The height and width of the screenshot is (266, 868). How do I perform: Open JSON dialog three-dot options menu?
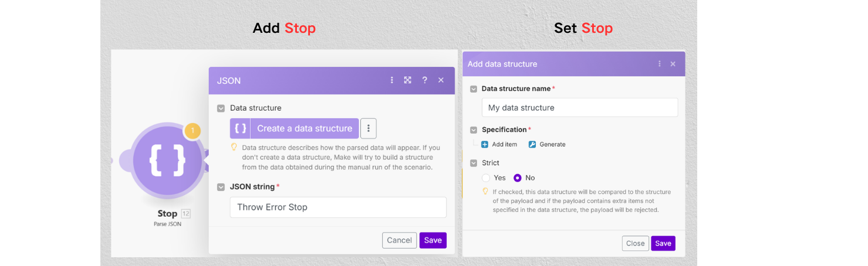pos(392,80)
